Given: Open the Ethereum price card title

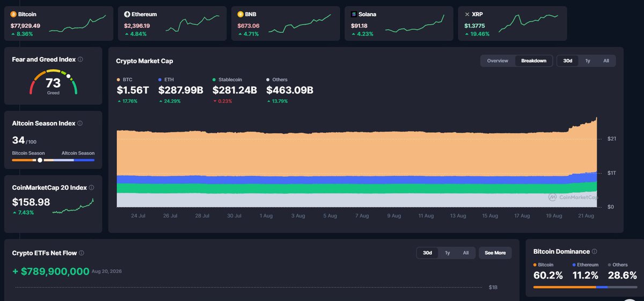Looking at the screenshot, I should click(144, 15).
